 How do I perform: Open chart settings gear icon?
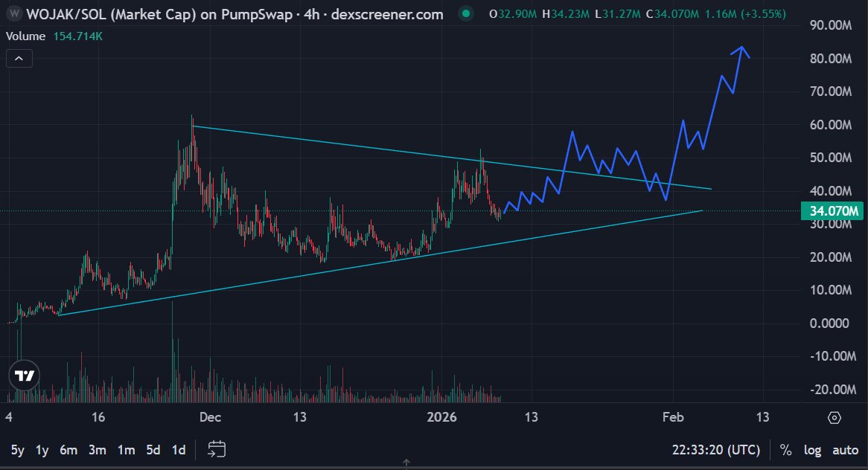835,417
